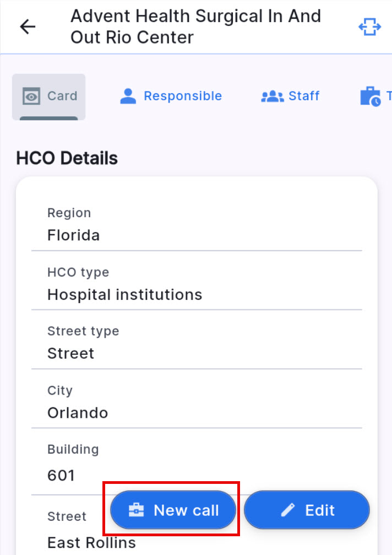The height and width of the screenshot is (555, 392).
Task: Switch to the Card tab
Action: pos(49,96)
